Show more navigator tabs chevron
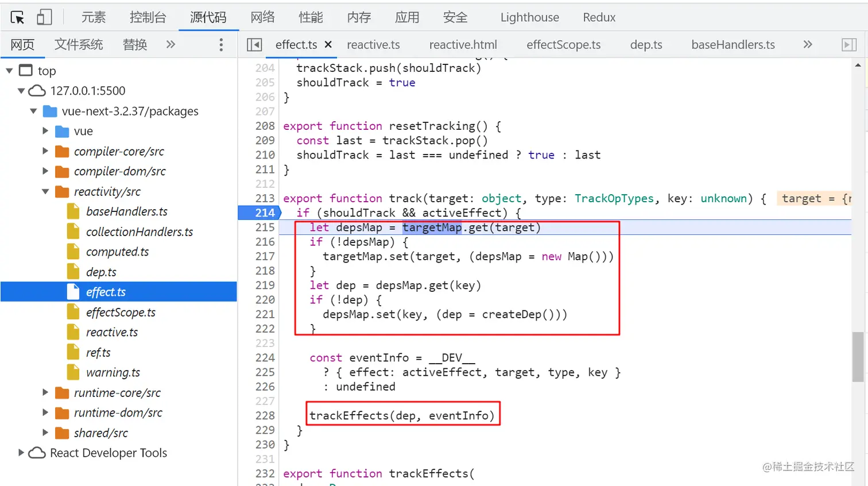This screenshot has height=486, width=868. [x=170, y=44]
